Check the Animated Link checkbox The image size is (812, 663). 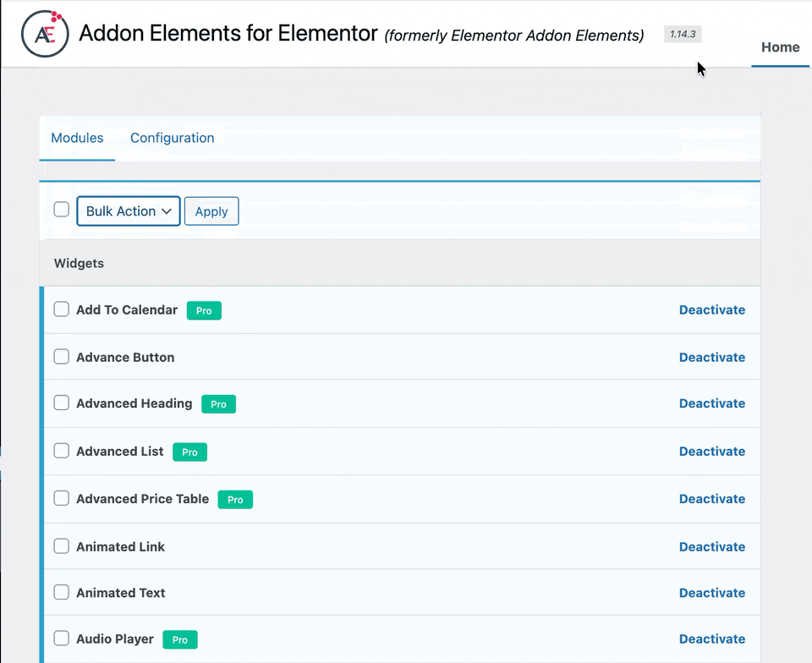62,545
